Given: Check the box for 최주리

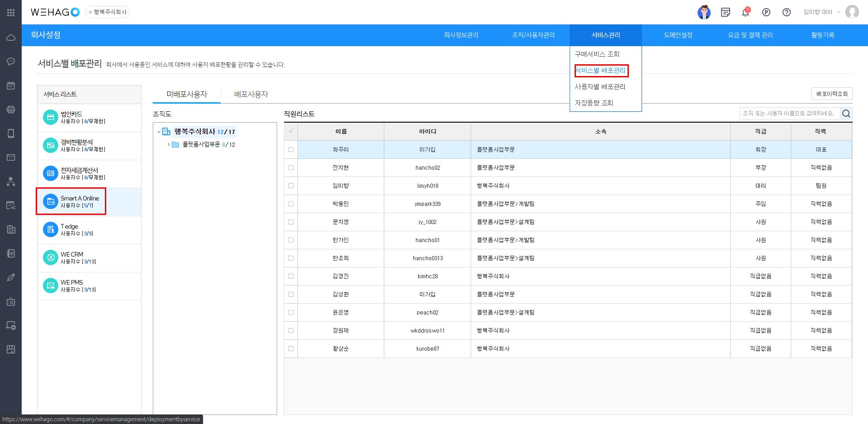Looking at the screenshot, I should coord(291,149).
